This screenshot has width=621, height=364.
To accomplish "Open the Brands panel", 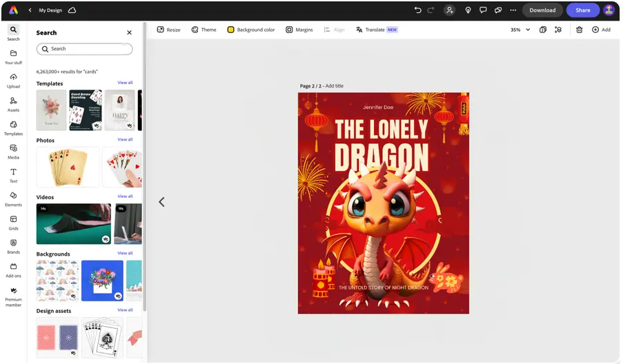I will point(14,247).
